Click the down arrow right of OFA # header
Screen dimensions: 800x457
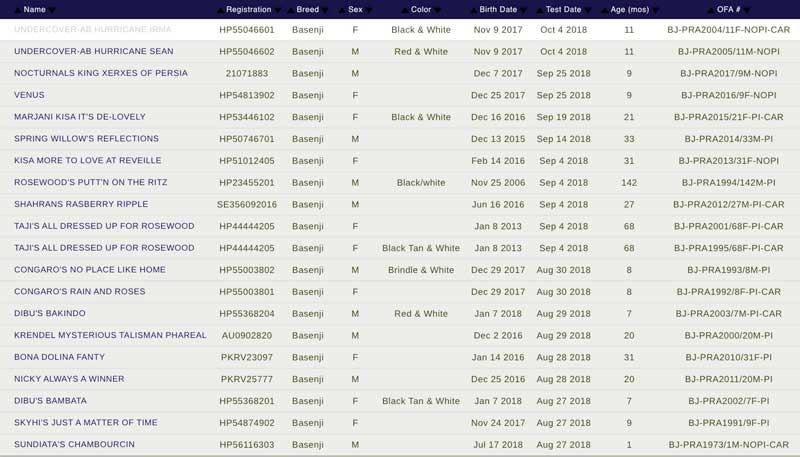pyautogui.click(x=747, y=10)
